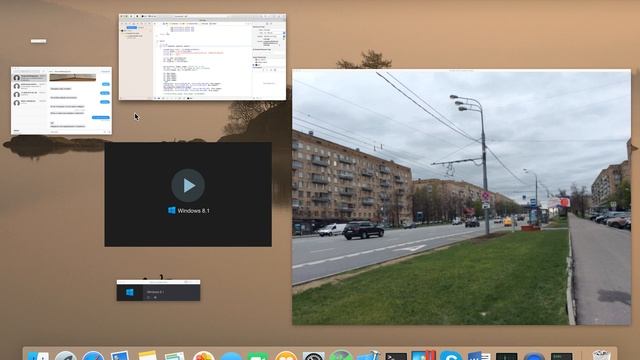
Task: Select the Messages chat window
Action: [x=61, y=100]
